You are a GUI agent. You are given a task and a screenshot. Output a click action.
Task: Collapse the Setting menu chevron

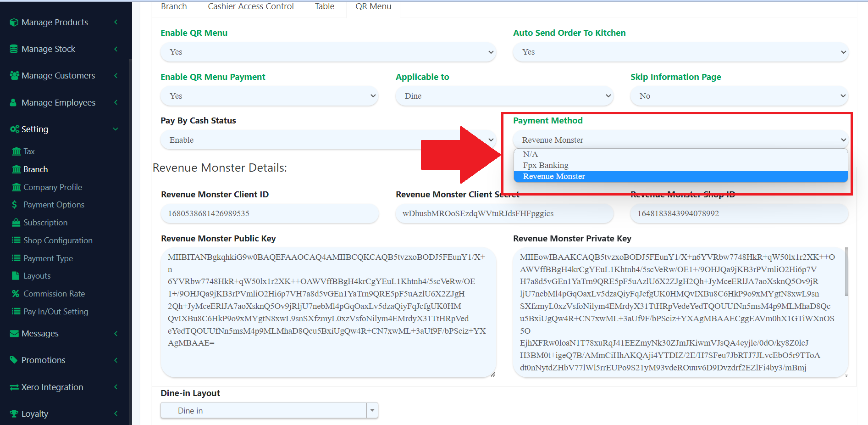115,129
